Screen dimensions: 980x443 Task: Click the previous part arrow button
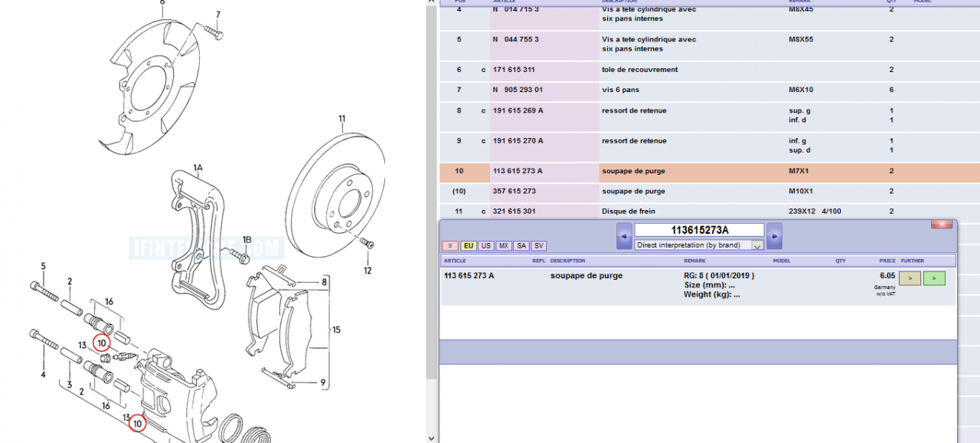(x=624, y=236)
